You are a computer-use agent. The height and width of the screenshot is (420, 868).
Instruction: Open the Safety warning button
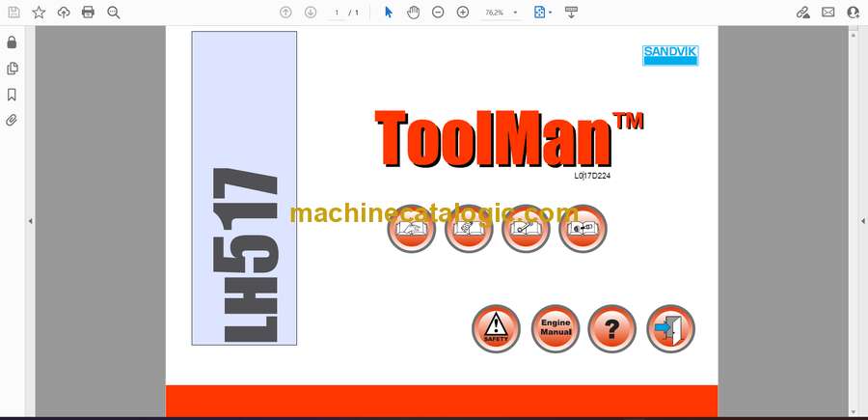[496, 328]
